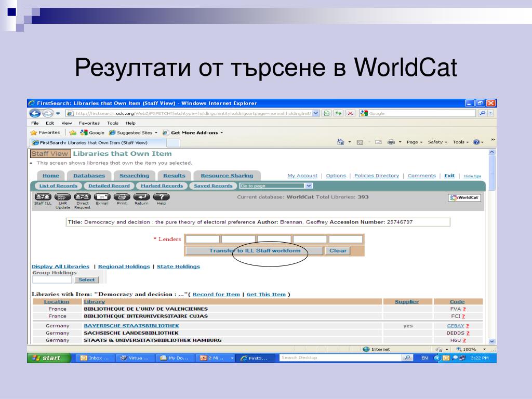This screenshot has height=399, width=532.
Task: Click the IE Help question-mark icon
Action: point(476,142)
